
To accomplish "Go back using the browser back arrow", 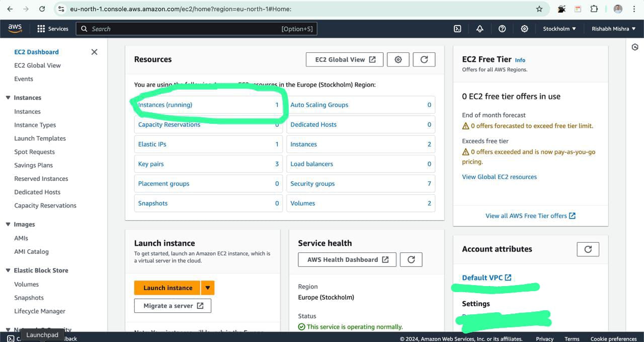I will point(10,9).
